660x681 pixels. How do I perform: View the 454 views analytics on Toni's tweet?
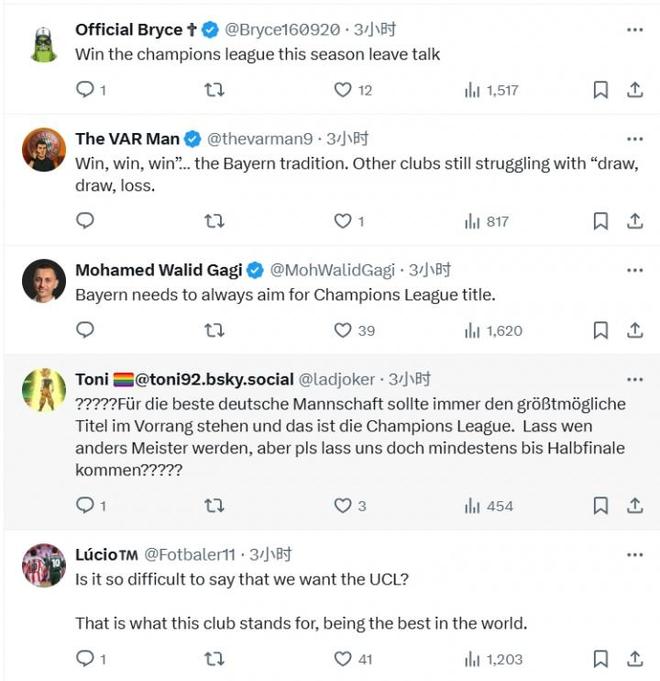click(x=489, y=506)
